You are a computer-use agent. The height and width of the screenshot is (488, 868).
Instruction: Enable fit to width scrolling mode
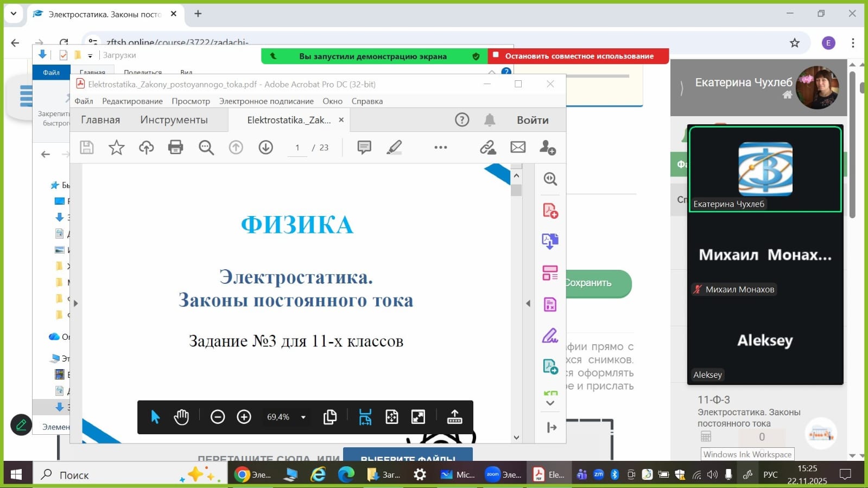[365, 417]
